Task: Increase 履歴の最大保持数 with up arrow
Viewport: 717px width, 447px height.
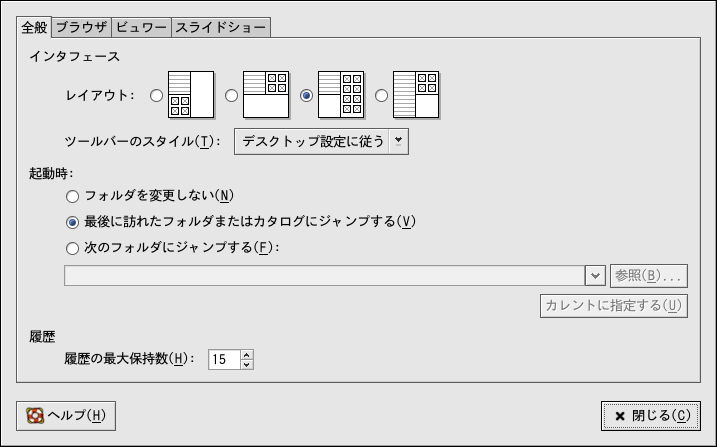Action: [246, 353]
